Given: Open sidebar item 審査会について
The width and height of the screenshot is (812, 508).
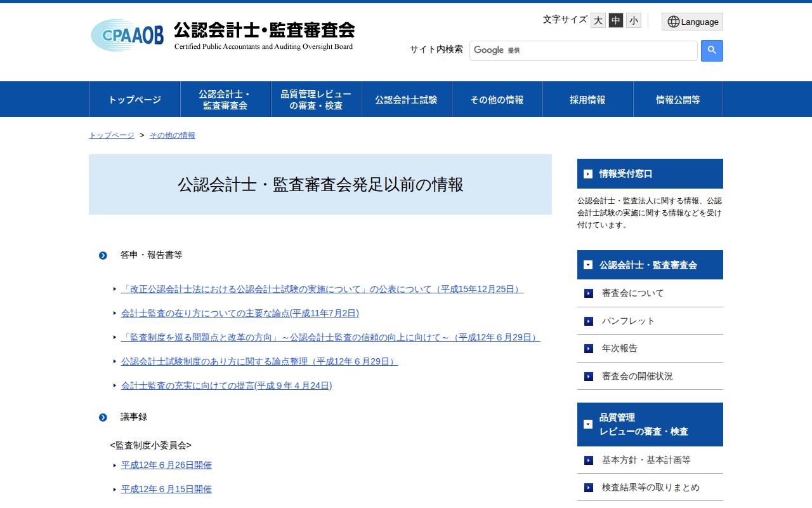Looking at the screenshot, I should pos(633,293).
